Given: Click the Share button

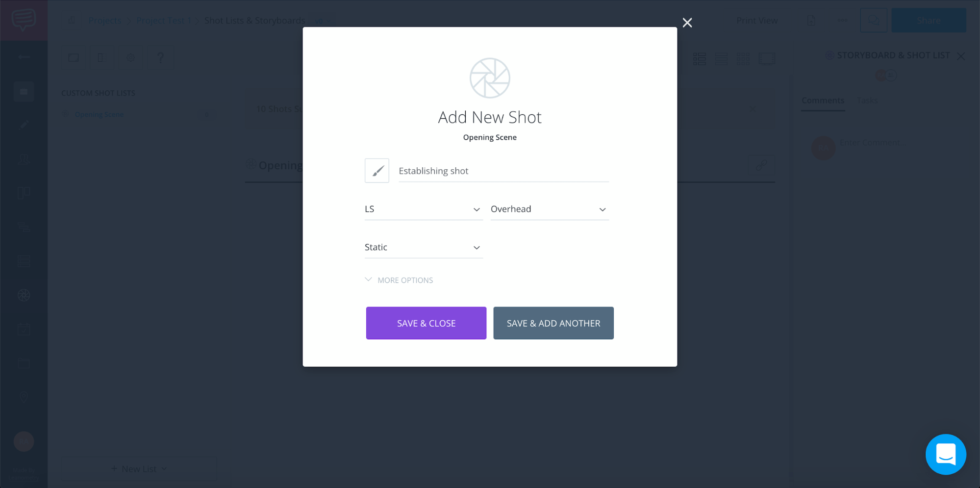Looking at the screenshot, I should (x=928, y=21).
